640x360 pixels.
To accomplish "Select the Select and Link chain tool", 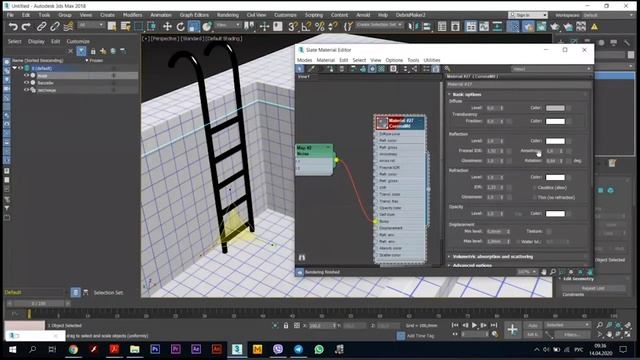I will 41,27.
